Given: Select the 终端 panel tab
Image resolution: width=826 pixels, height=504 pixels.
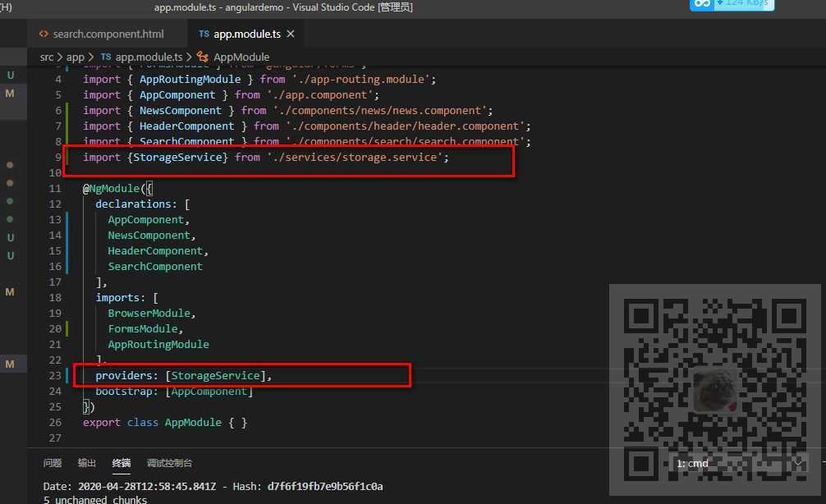Looking at the screenshot, I should coord(122,463).
